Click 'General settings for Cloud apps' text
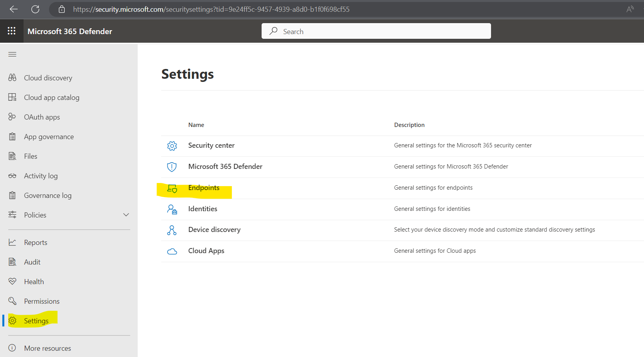 pos(435,251)
